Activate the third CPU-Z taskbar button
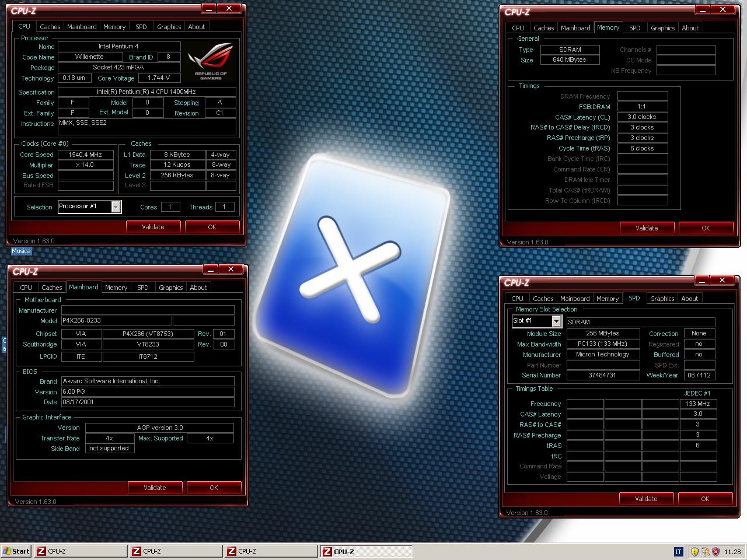Image resolution: width=747 pixels, height=560 pixels. 271,551
